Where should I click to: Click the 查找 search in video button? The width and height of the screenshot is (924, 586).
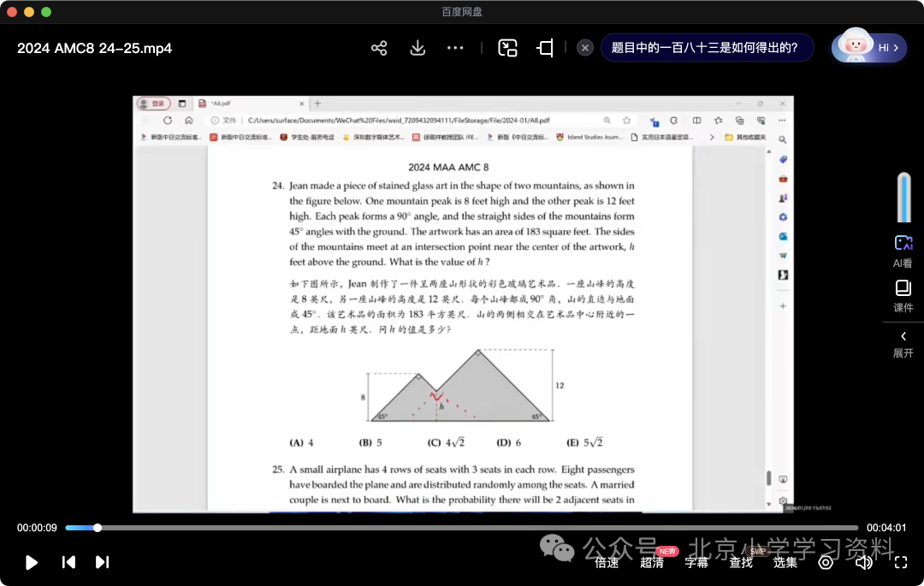tap(741, 562)
